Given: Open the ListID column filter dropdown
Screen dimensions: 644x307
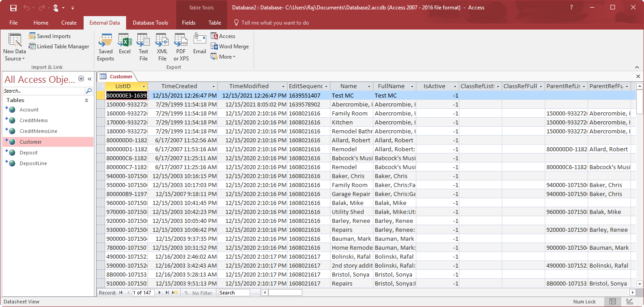Looking at the screenshot, I should pyautogui.click(x=144, y=86).
